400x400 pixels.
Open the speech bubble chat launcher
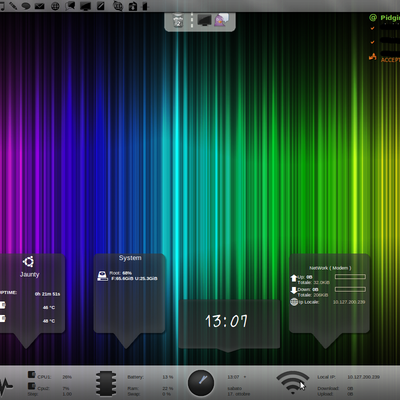(x=26, y=6)
